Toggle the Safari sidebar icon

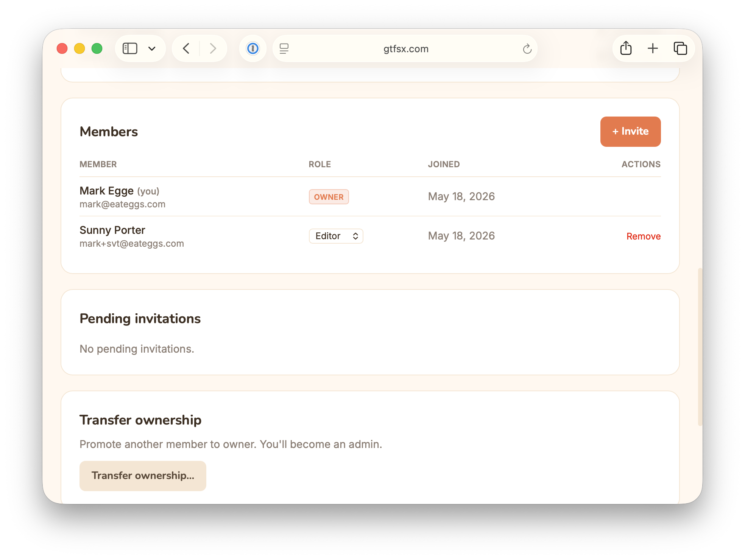click(x=130, y=48)
